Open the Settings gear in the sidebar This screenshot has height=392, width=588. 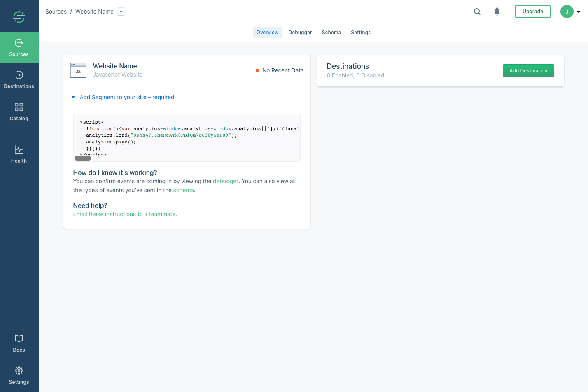[19, 376]
